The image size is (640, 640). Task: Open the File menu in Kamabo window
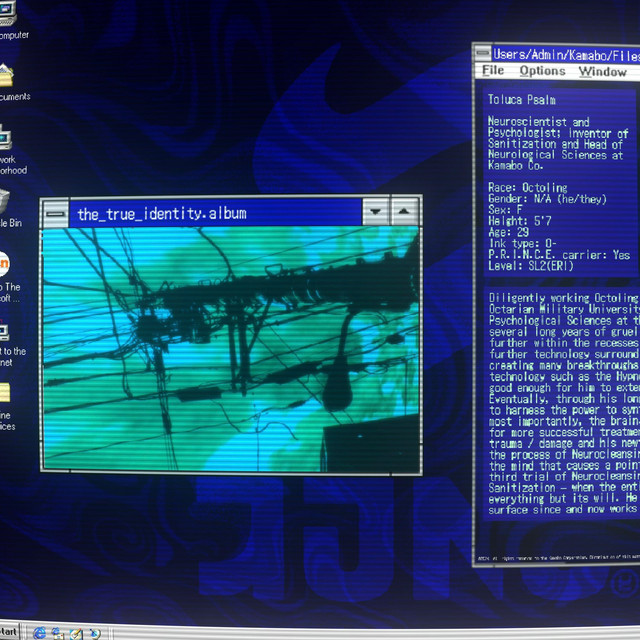(493, 71)
